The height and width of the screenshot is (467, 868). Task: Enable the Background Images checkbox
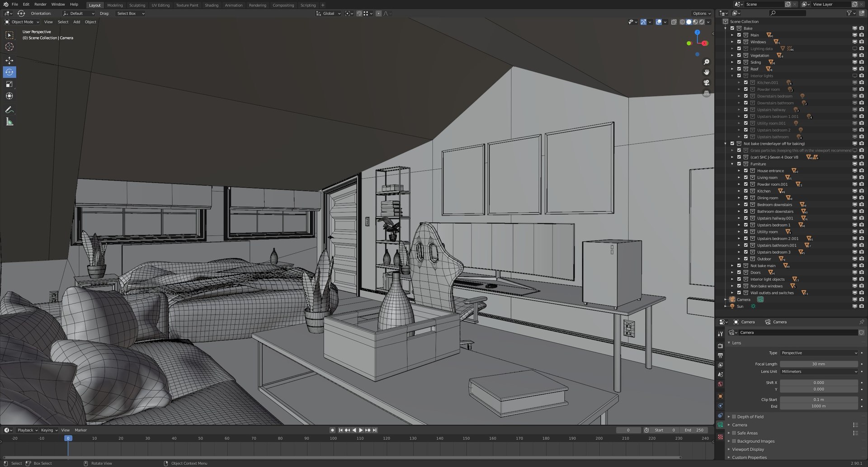(x=734, y=441)
